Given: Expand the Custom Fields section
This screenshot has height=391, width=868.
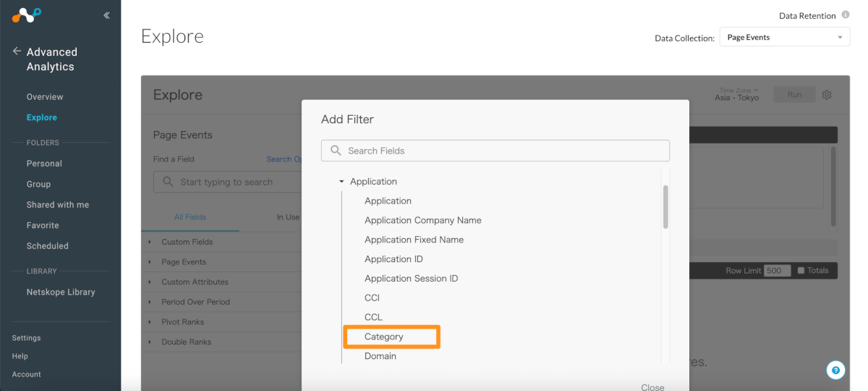Looking at the screenshot, I should point(150,242).
